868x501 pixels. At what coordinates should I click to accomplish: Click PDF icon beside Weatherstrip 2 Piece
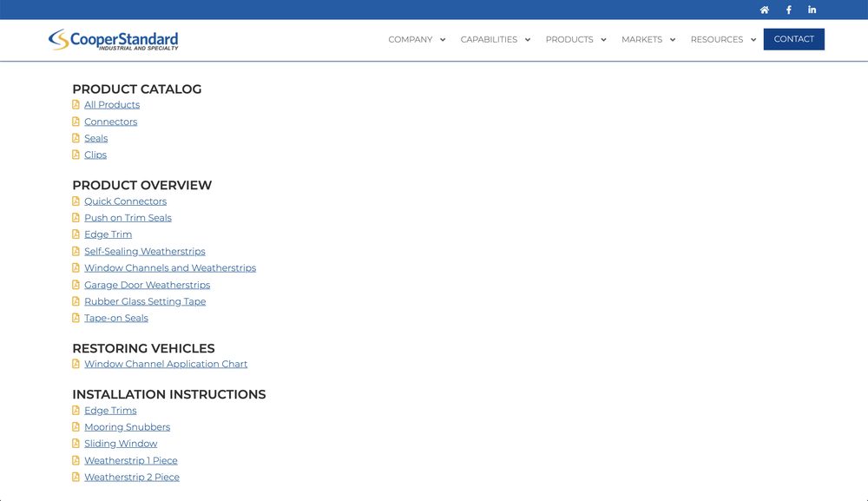tap(76, 478)
